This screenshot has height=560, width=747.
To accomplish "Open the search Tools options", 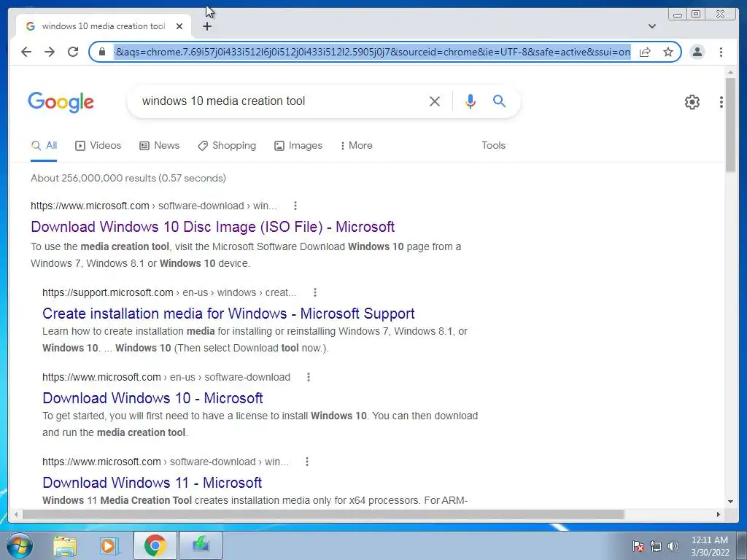I will (493, 146).
